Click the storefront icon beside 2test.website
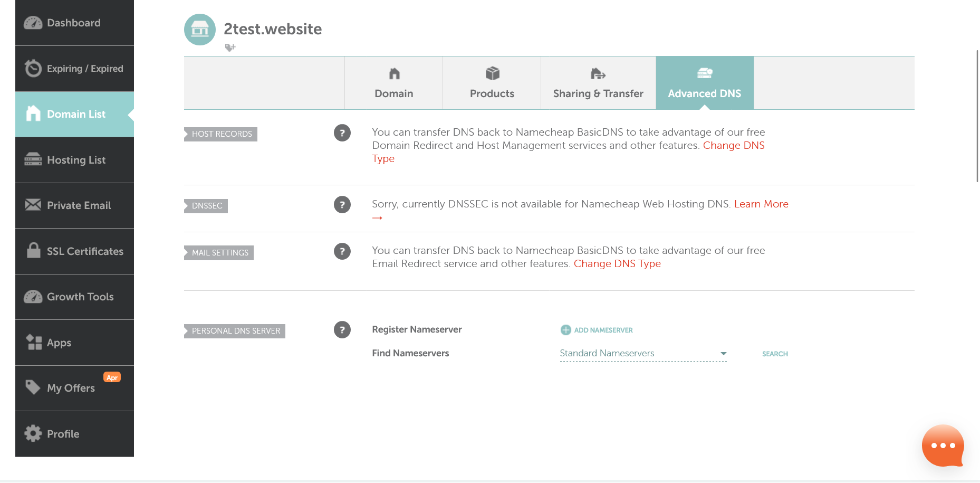 200,30
